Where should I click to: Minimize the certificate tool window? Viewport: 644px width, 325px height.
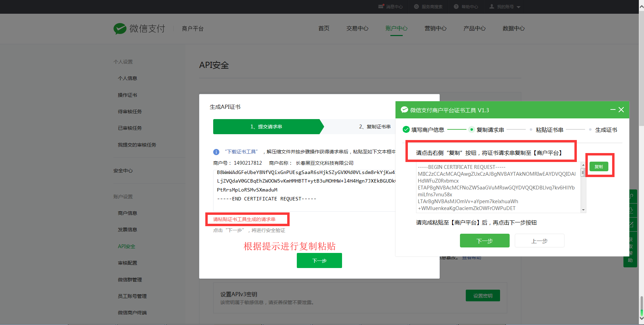pos(613,109)
